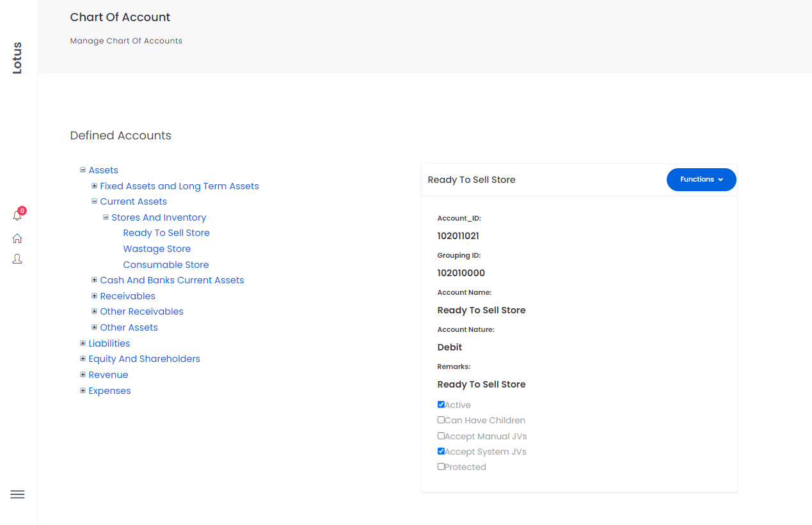Select Cash And Banks Current Assets
This screenshot has height=525, width=812.
pos(171,280)
